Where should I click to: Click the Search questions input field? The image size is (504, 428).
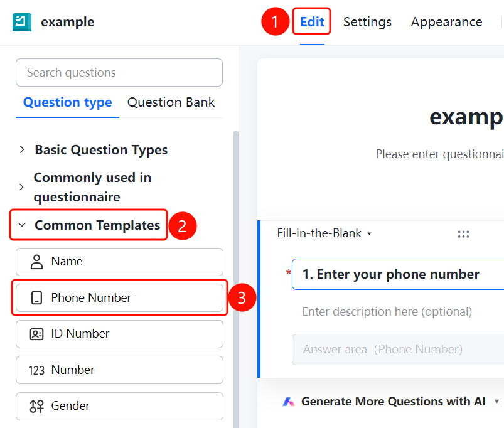pos(119,73)
